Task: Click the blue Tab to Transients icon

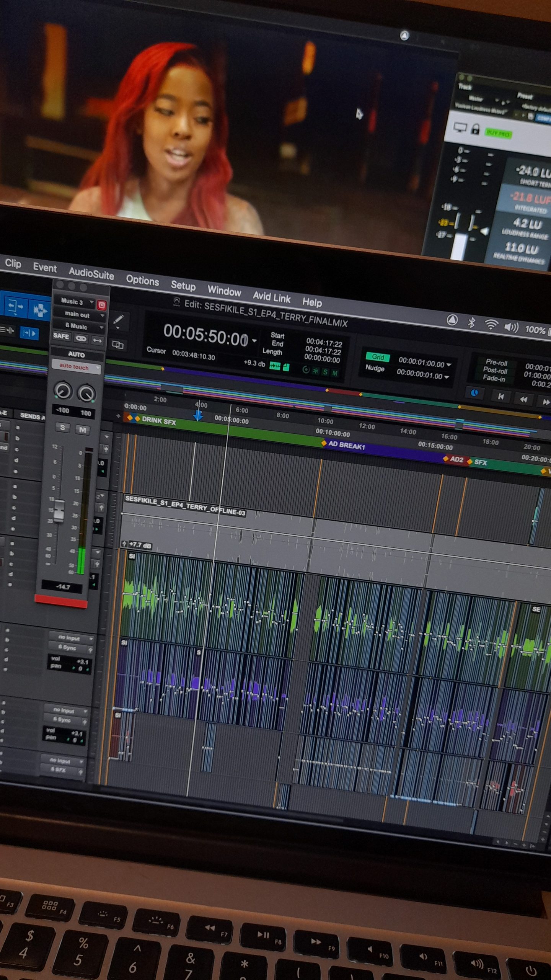Action: tap(29, 333)
